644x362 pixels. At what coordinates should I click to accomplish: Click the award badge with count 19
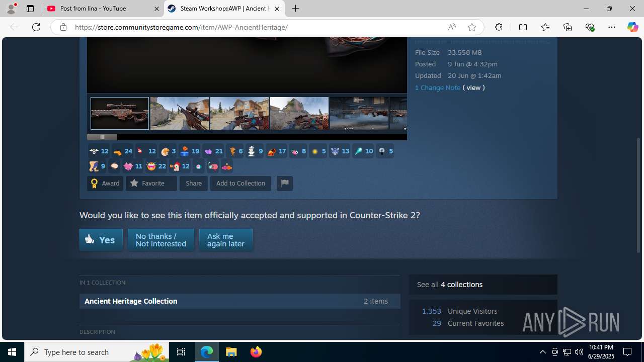[x=190, y=151]
